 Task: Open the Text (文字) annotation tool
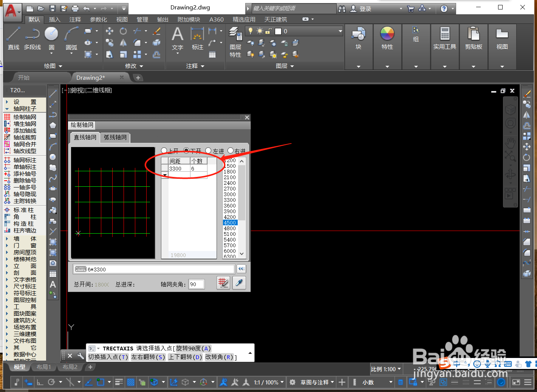click(178, 38)
